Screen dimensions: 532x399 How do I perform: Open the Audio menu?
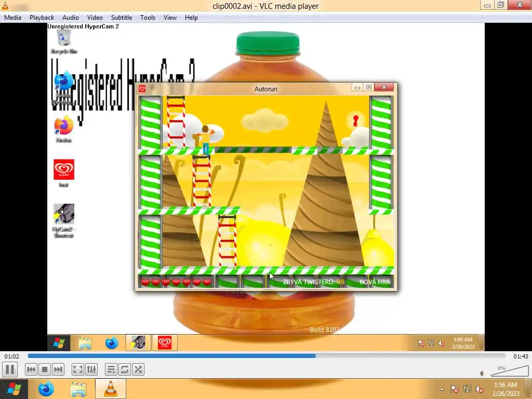coord(71,18)
